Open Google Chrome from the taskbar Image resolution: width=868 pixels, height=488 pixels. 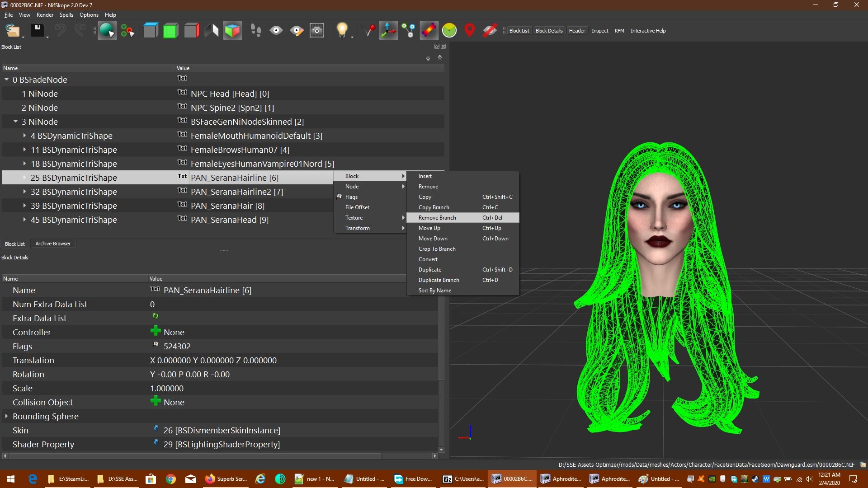tap(171, 479)
